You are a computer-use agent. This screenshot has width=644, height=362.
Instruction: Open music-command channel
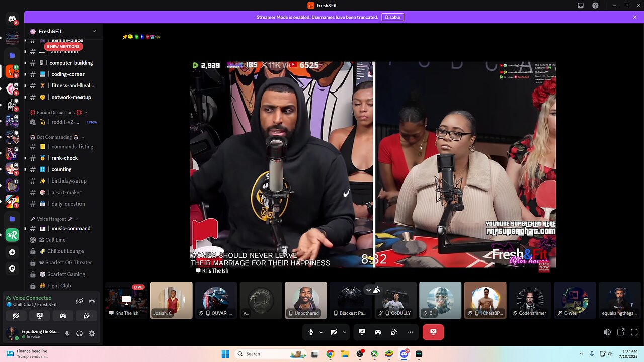63,228
